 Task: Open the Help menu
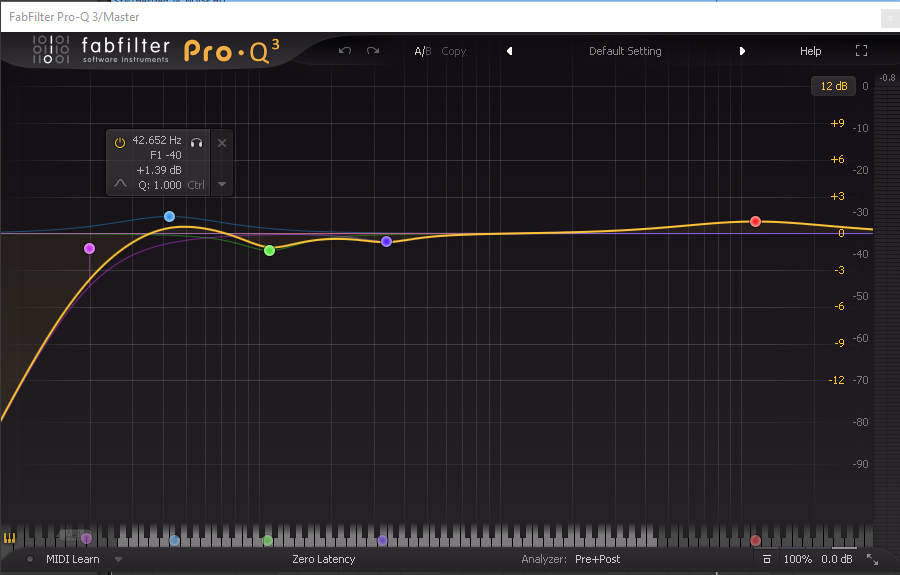point(810,51)
